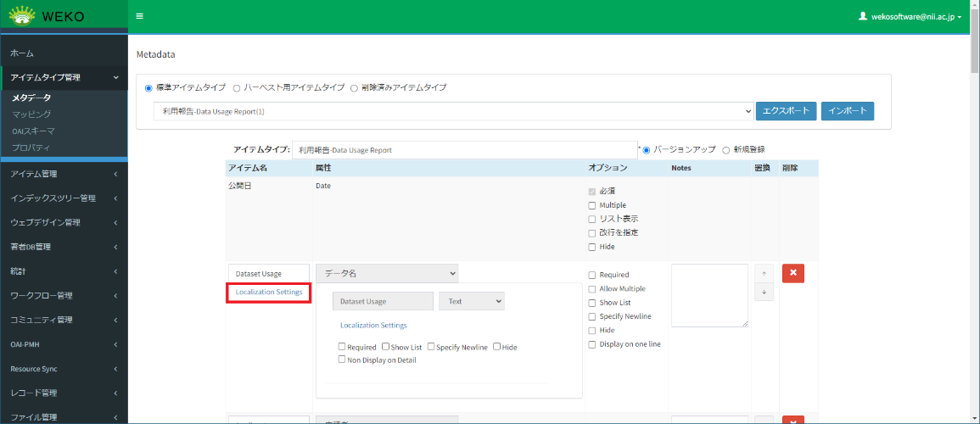Click the インポート button
Screen dimensions: 980x424
tap(847, 111)
